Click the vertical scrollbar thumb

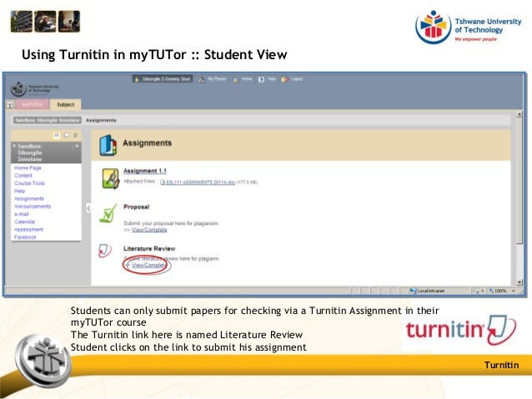[x=519, y=181]
